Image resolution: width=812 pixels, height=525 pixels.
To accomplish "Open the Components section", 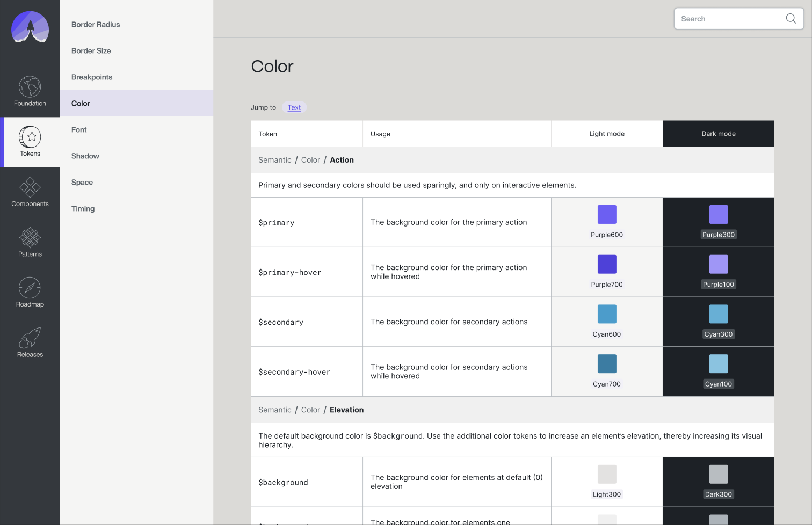I will pyautogui.click(x=30, y=192).
